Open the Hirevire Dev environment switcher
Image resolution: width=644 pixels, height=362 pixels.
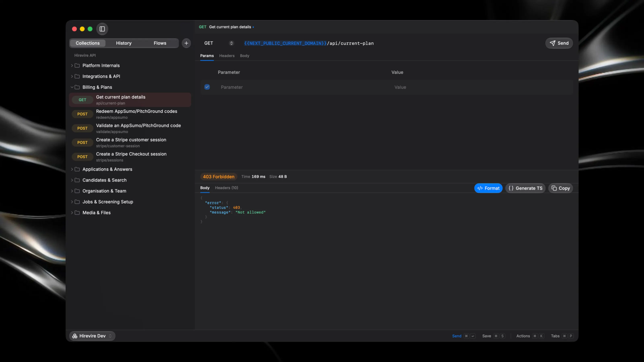(92, 336)
